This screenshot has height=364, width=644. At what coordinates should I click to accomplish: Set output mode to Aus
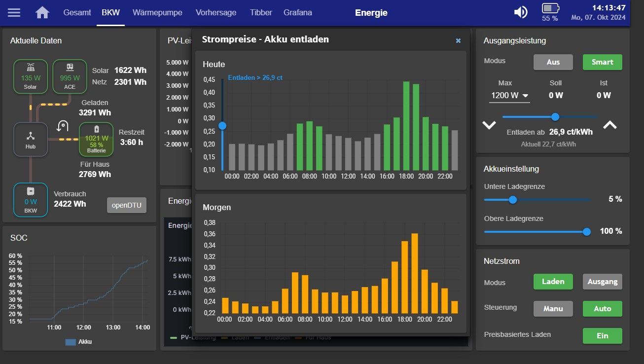[553, 62]
